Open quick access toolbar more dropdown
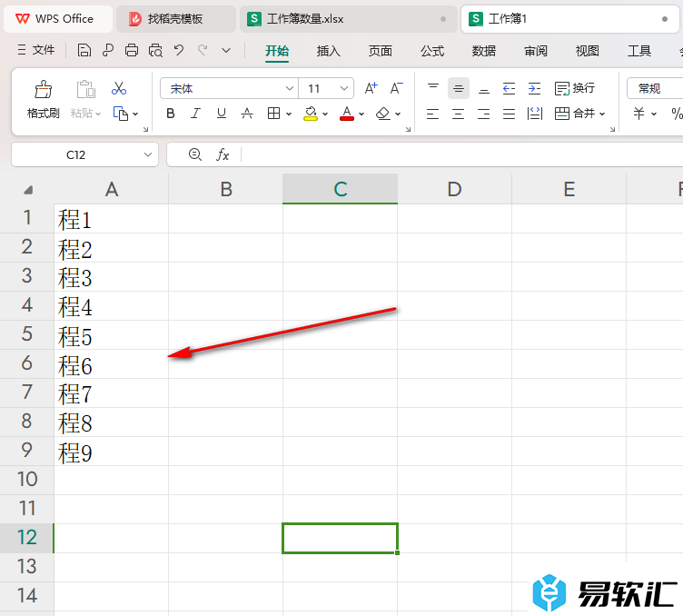This screenshot has height=616, width=683. tap(226, 51)
